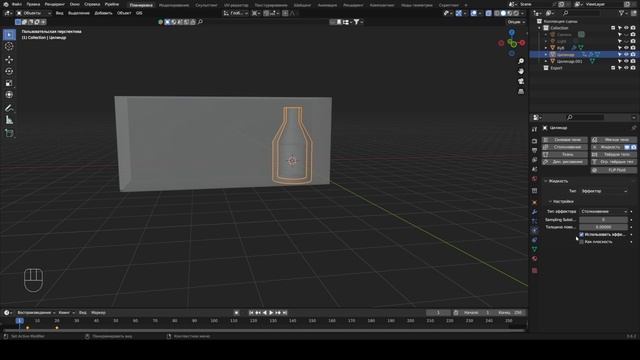Click Ткань physics button
The image size is (640, 360).
click(564, 154)
